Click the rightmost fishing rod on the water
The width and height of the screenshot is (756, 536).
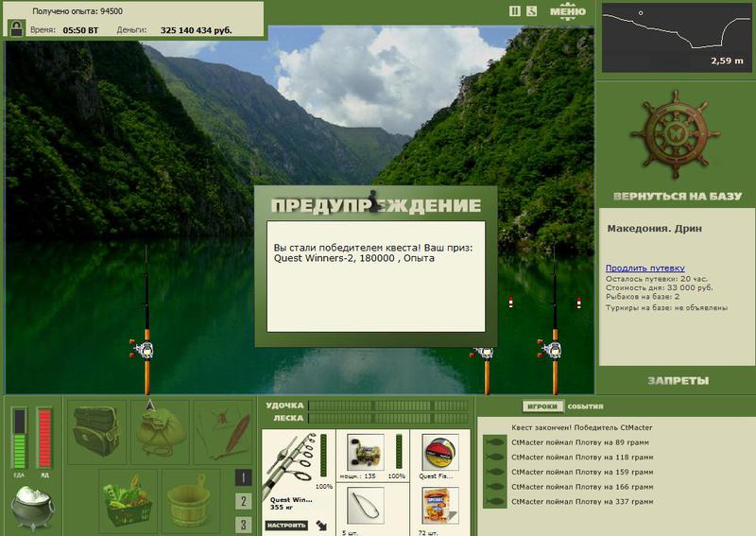tap(555, 320)
